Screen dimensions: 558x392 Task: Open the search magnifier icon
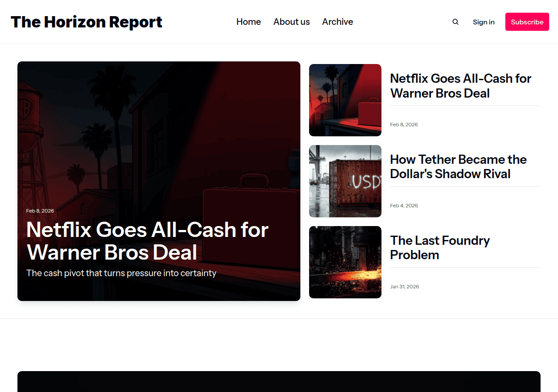point(456,22)
